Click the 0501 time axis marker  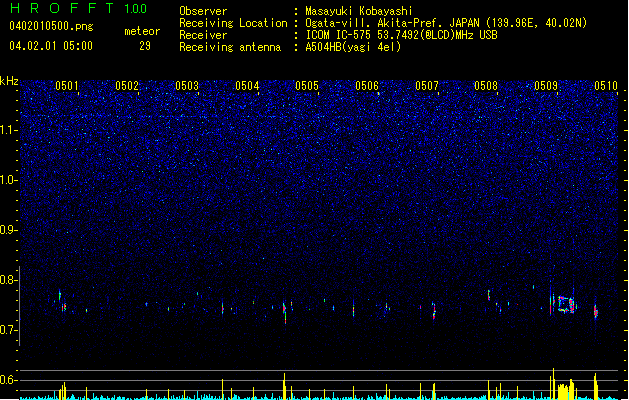(x=67, y=86)
